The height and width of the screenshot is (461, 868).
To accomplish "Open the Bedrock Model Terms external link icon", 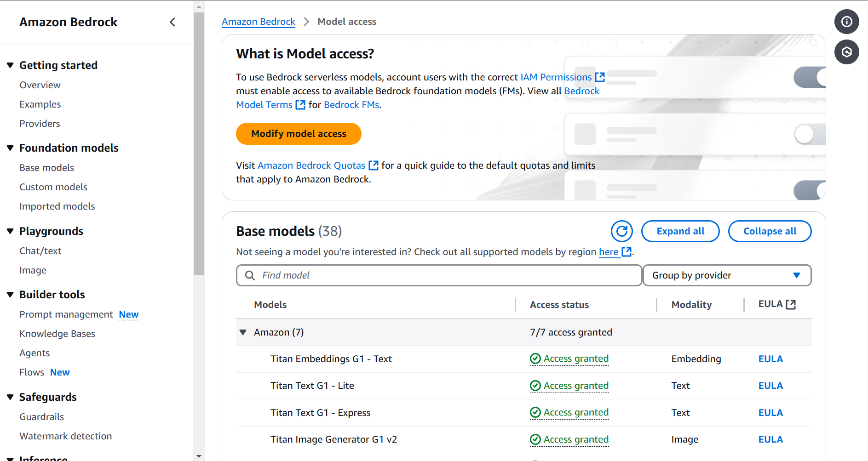I will click(300, 105).
